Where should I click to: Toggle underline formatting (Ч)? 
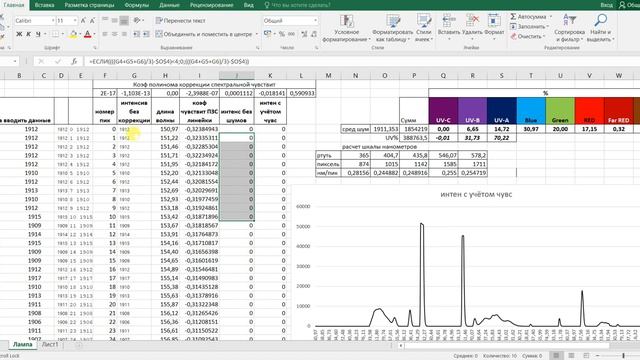(38, 34)
